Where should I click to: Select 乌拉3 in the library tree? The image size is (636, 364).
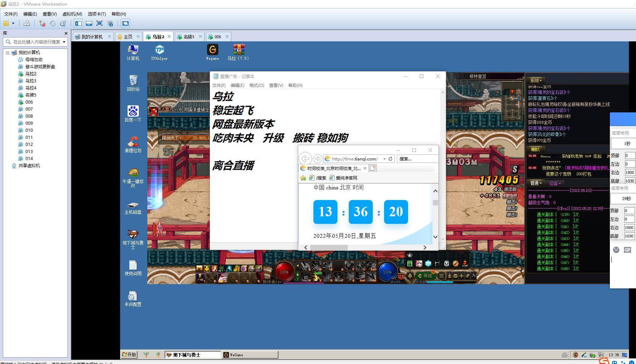pyautogui.click(x=31, y=81)
